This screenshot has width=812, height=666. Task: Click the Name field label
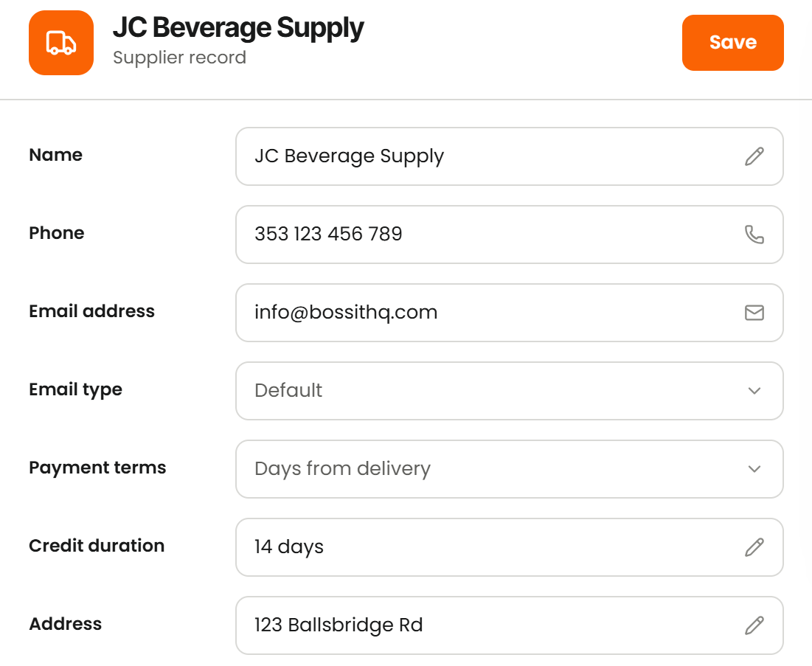(x=56, y=155)
